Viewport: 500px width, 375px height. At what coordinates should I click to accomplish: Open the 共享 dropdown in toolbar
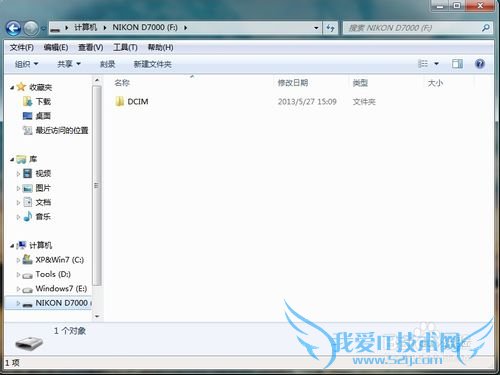69,64
